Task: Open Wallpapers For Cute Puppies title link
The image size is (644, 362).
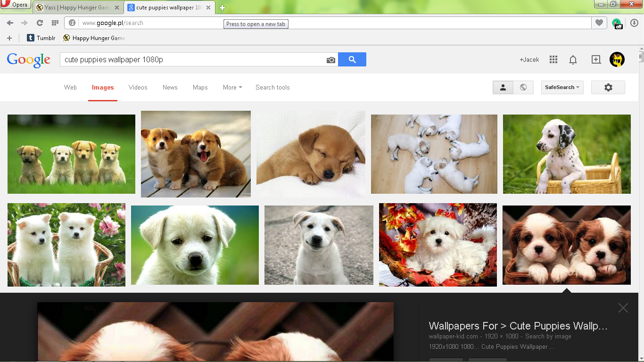Action: click(518, 326)
